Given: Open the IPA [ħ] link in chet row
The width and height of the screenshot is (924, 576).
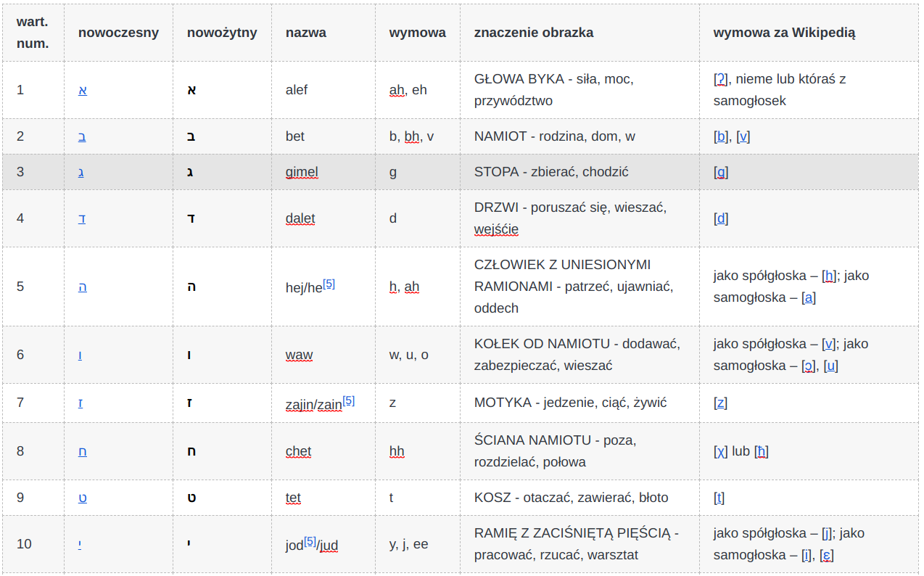Looking at the screenshot, I should tap(762, 451).
